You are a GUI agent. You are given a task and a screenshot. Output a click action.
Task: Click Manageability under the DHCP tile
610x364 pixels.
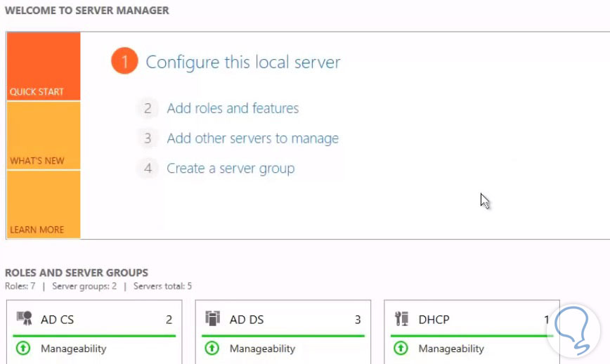[x=450, y=349]
